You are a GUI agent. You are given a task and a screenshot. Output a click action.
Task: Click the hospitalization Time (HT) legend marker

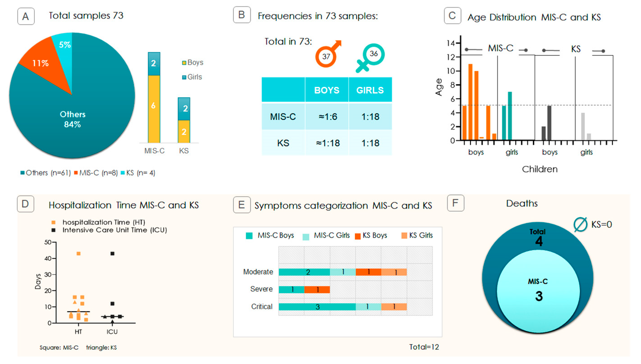pos(53,222)
